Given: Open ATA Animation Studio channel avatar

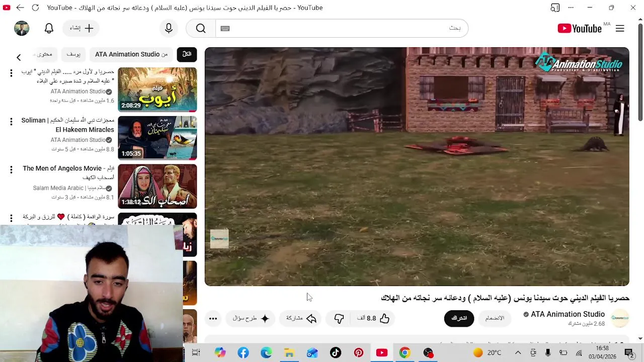Looking at the screenshot, I should (620, 318).
